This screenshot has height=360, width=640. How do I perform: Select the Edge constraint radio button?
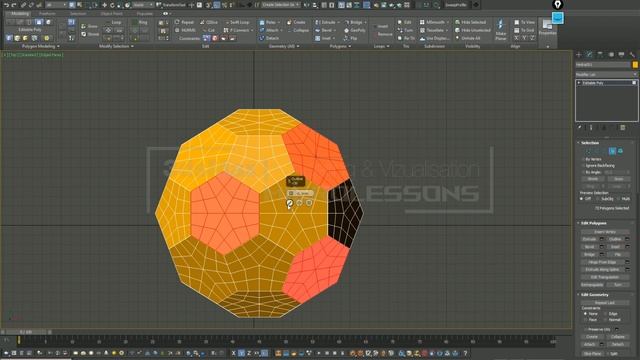pyautogui.click(x=605, y=314)
